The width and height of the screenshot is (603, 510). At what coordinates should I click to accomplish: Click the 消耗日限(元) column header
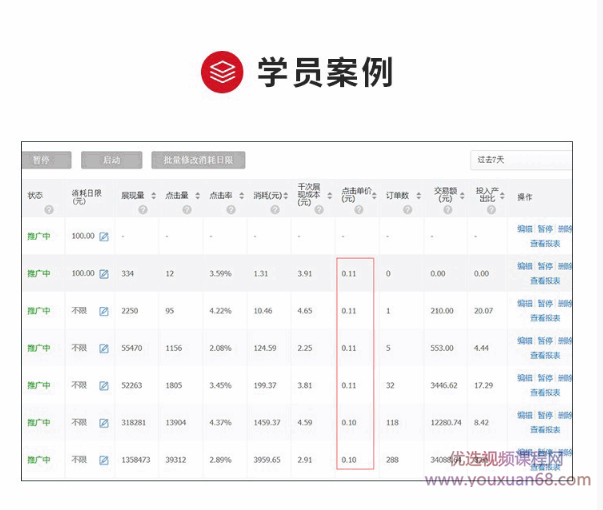87,197
